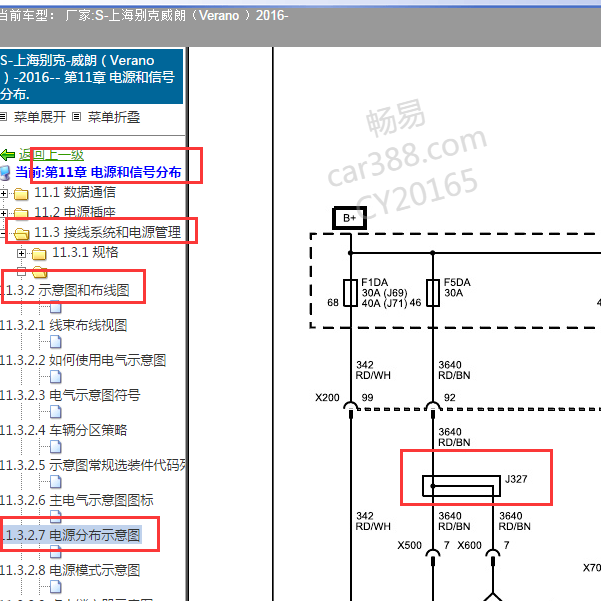Screen dimensions: 601x601
Task: Click the page icon above 11.3.2.5
Action: tap(56, 447)
